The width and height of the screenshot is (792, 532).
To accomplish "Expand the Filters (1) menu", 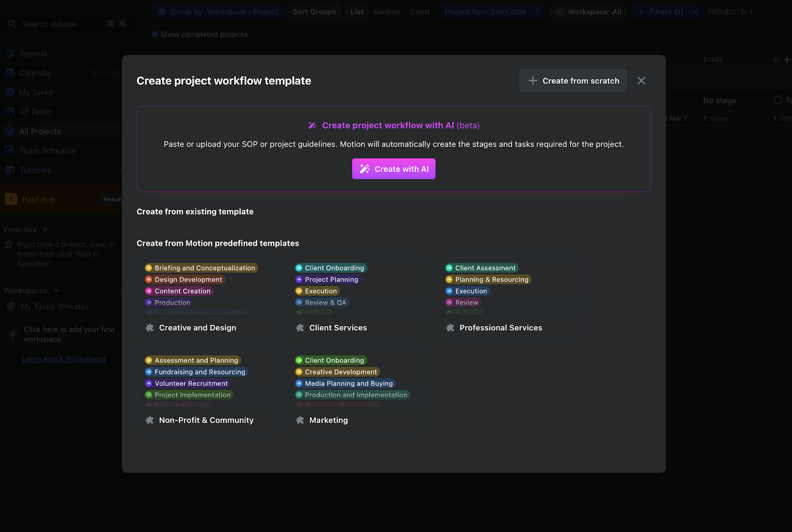I will [661, 12].
